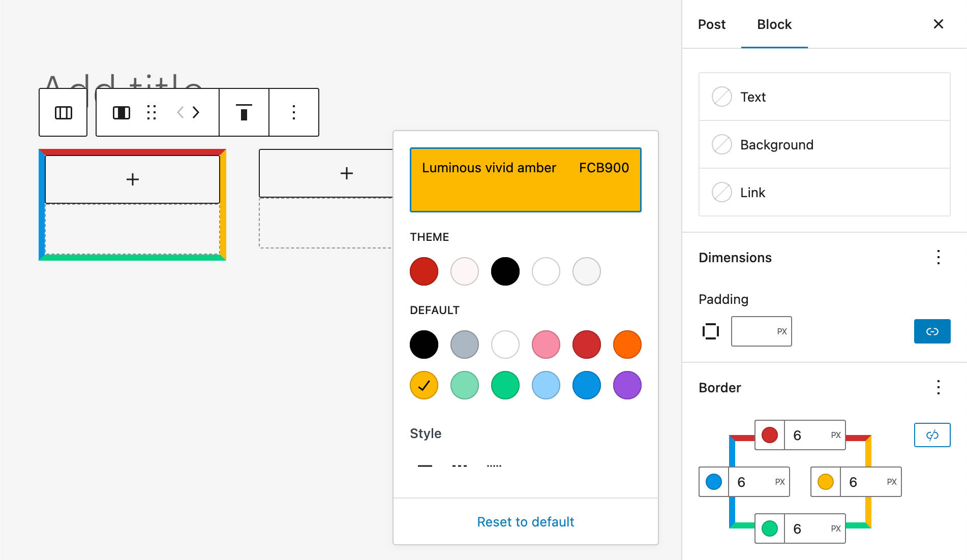Change vertical alignment of columns
Image resolution: width=967 pixels, height=560 pixels.
point(244,112)
